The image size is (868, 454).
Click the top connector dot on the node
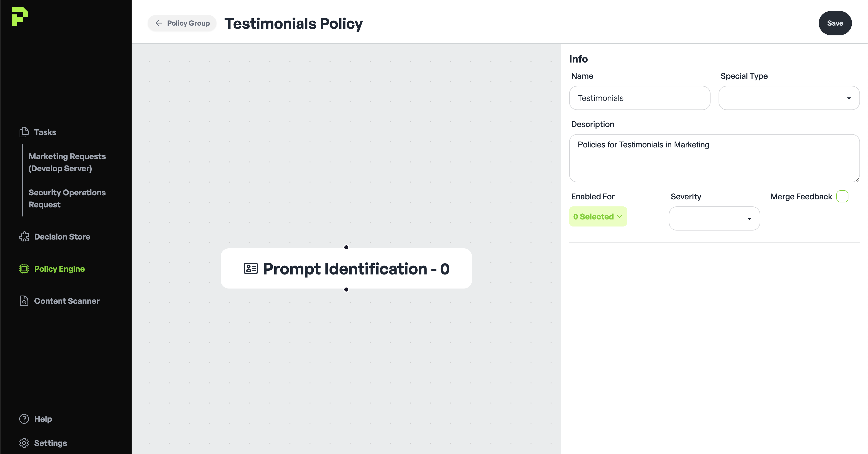346,247
